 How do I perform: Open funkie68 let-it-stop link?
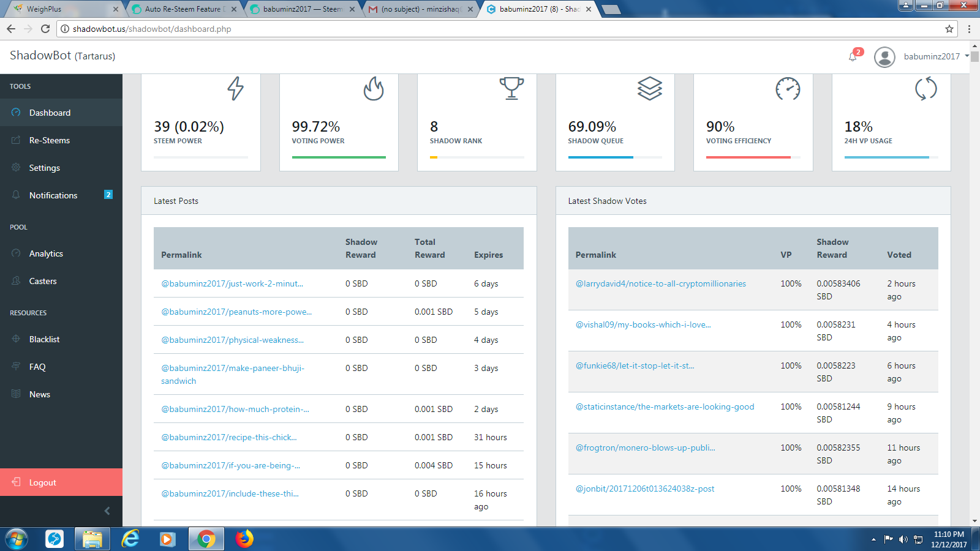635,365
